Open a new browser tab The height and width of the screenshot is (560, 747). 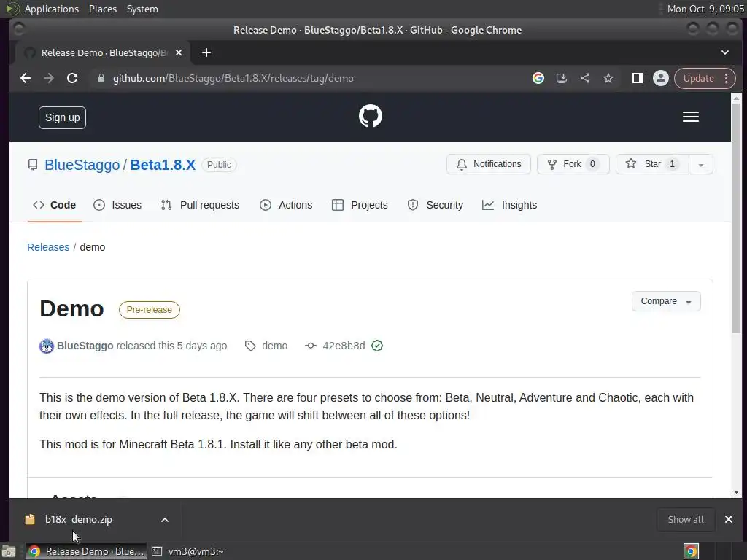(x=206, y=52)
